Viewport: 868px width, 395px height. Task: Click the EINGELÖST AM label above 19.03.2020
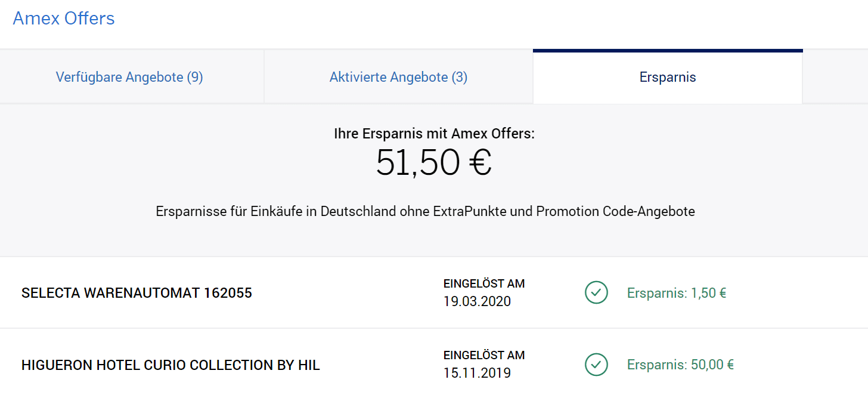[484, 283]
